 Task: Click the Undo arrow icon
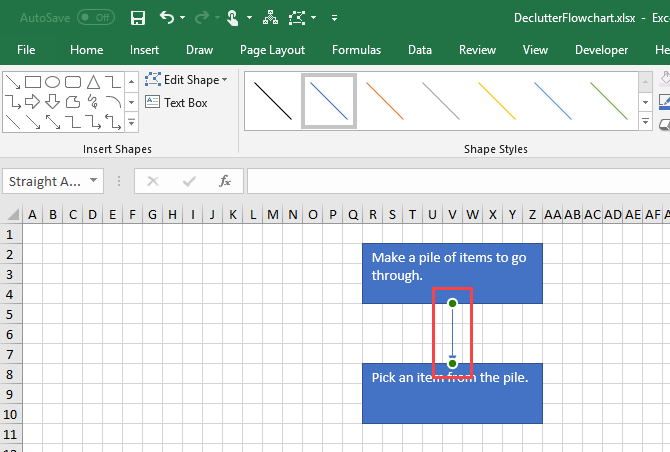(x=166, y=17)
